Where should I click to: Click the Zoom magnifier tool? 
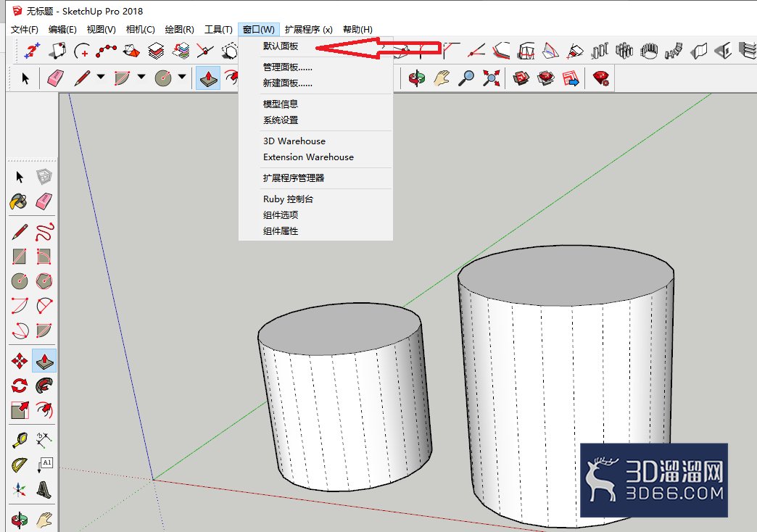point(466,78)
